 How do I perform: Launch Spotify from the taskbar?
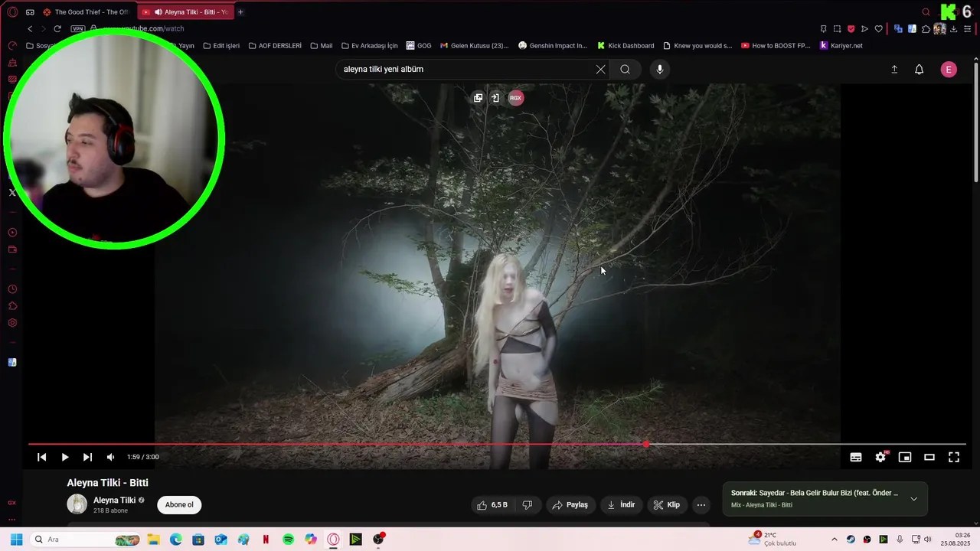(x=289, y=540)
